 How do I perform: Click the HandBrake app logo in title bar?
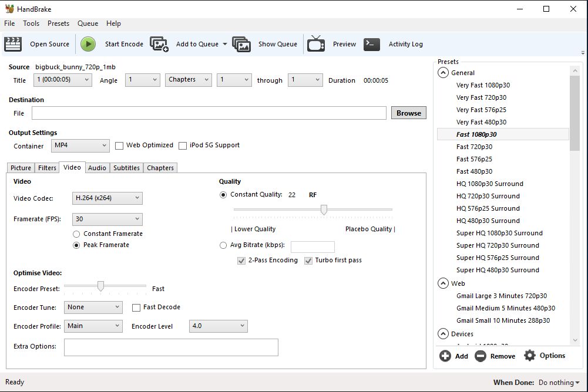9,9
